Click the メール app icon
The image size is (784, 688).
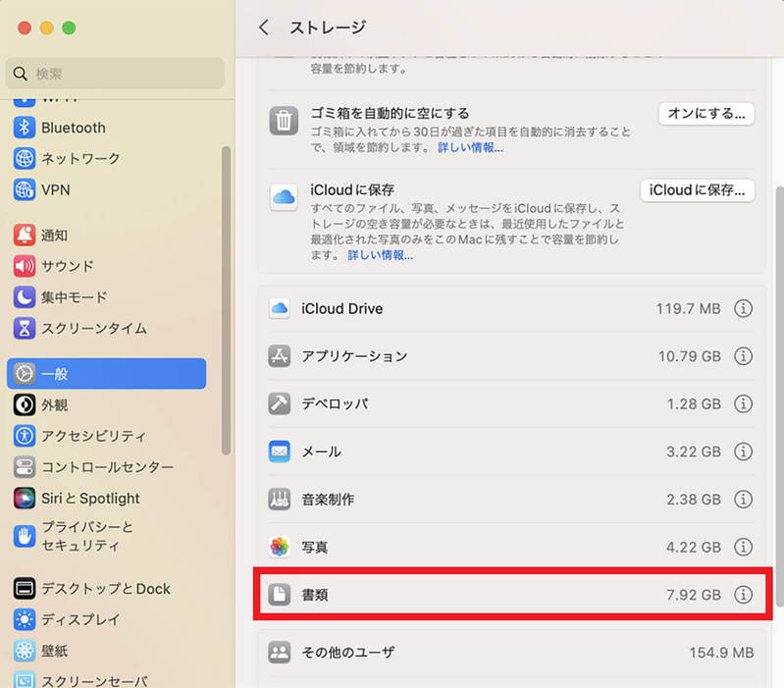click(x=279, y=451)
